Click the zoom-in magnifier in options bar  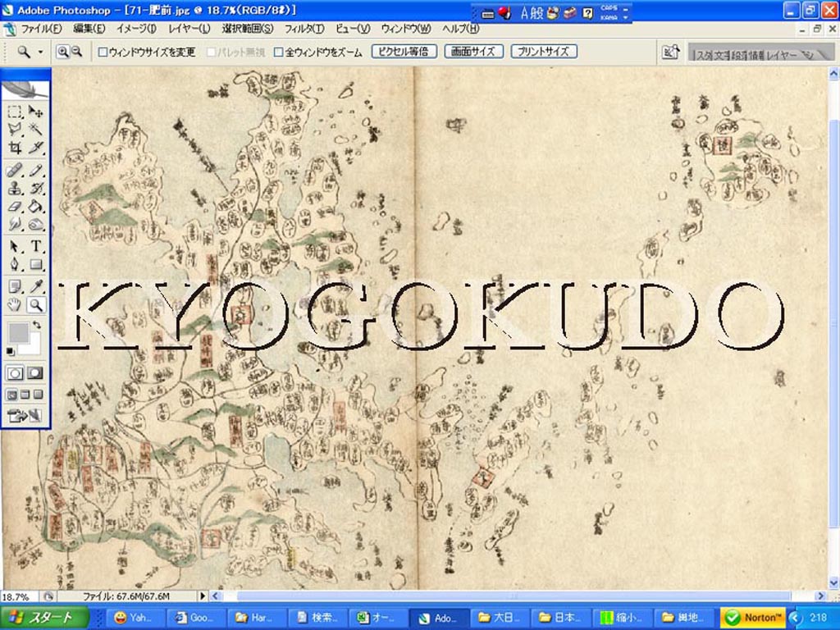point(62,52)
